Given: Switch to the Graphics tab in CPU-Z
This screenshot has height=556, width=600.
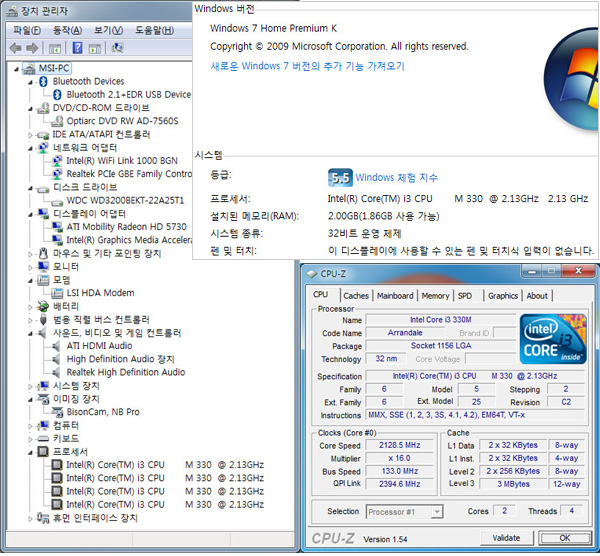Looking at the screenshot, I should pos(503,296).
